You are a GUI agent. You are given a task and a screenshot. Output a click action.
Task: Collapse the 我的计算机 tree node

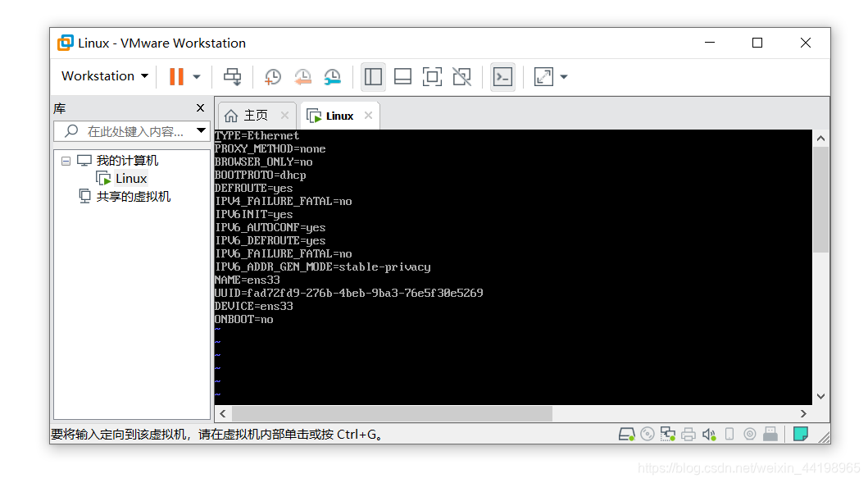[66, 162]
